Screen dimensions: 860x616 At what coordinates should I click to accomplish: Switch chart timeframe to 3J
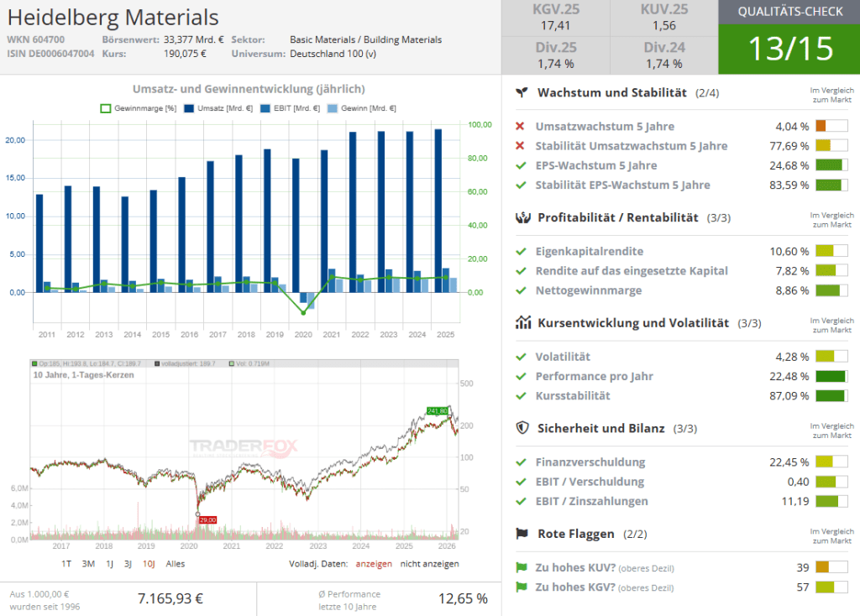128,564
